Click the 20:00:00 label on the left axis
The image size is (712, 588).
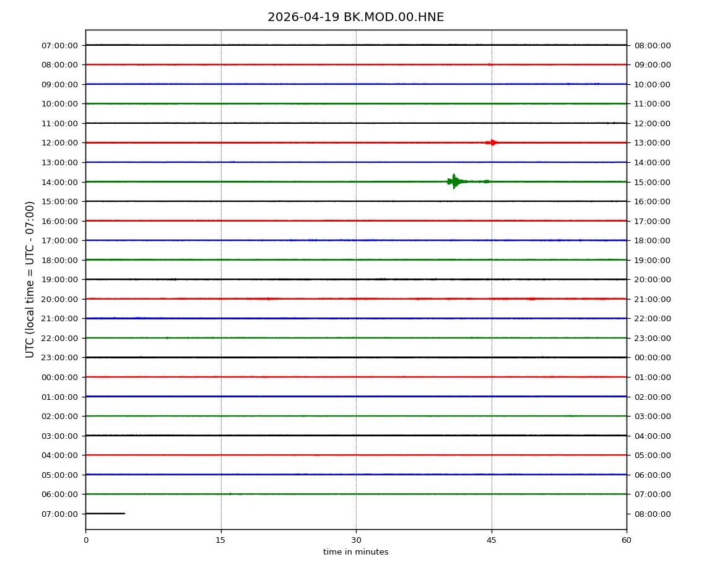pyautogui.click(x=60, y=299)
